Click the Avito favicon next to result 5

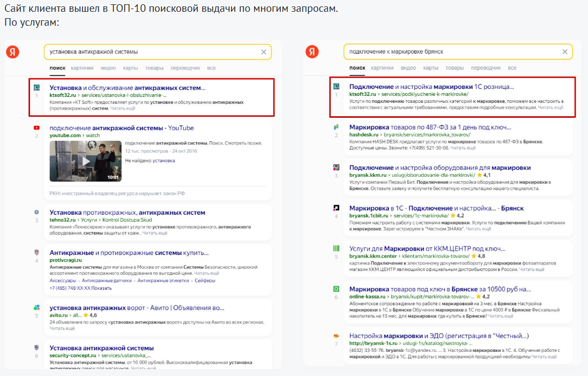tap(36, 308)
